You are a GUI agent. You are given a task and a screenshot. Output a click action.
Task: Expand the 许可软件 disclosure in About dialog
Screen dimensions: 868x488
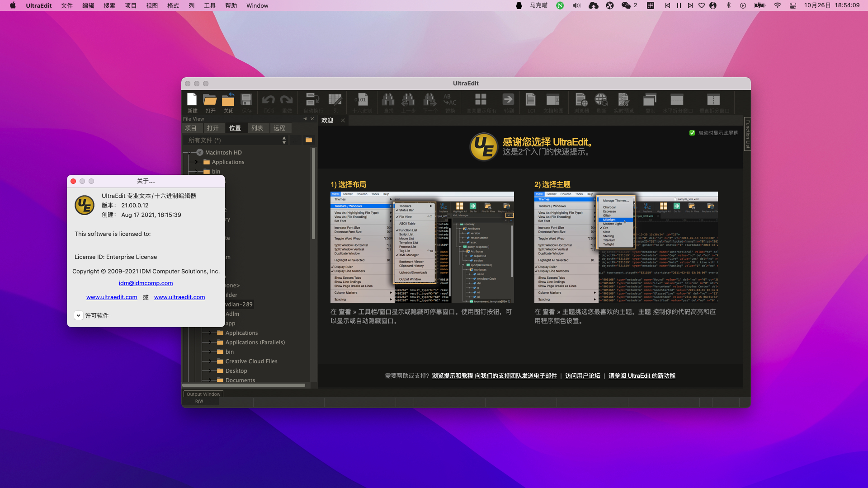78,315
